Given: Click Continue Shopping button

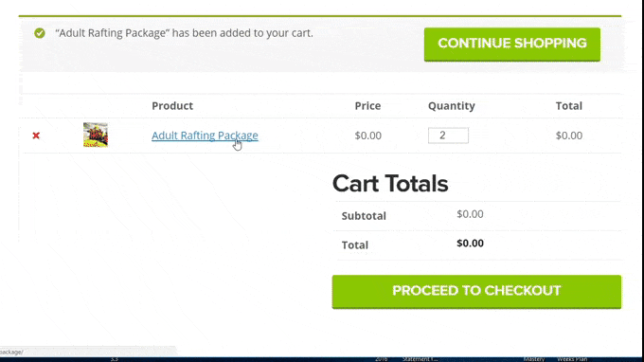Looking at the screenshot, I should tap(512, 45).
